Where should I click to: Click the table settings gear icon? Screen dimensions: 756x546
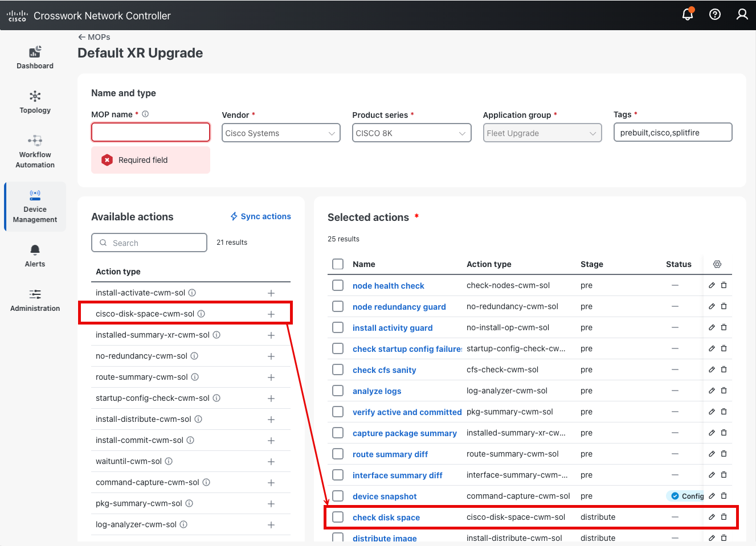pyautogui.click(x=717, y=264)
